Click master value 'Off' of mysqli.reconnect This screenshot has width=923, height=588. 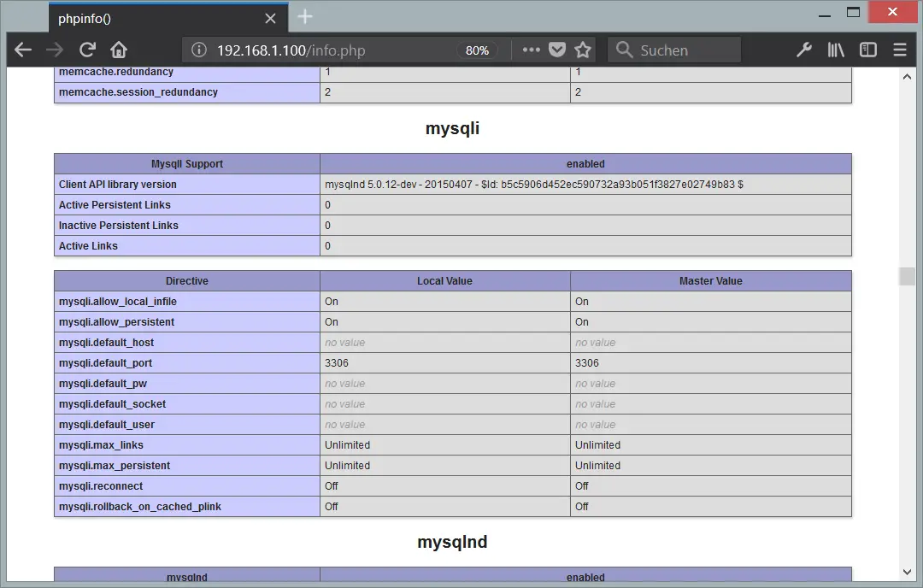pos(582,486)
